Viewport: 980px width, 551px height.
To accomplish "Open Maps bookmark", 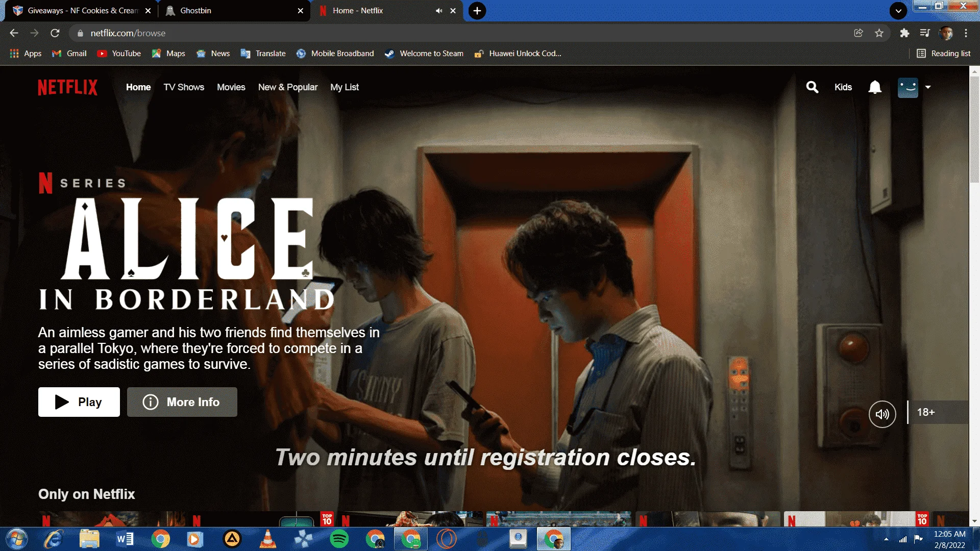I will point(168,54).
